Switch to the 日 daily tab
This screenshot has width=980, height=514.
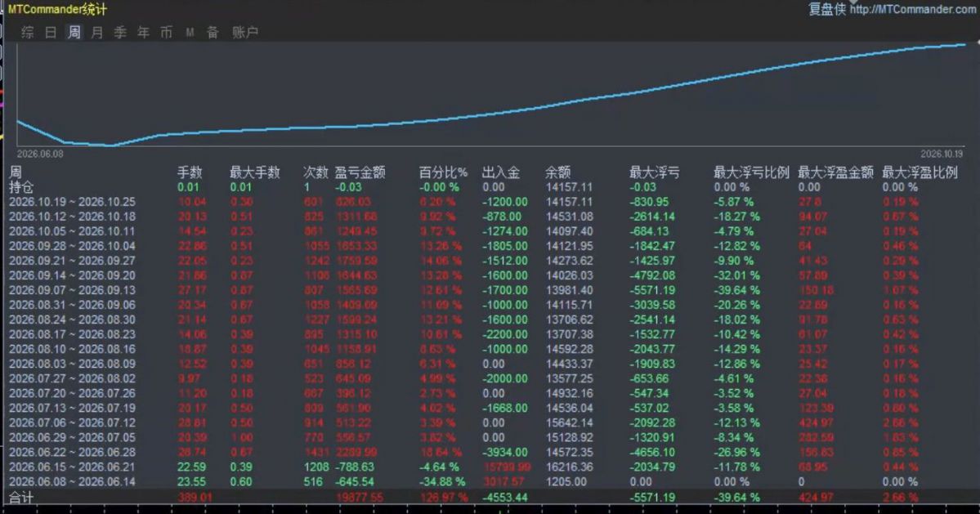pyautogui.click(x=51, y=33)
